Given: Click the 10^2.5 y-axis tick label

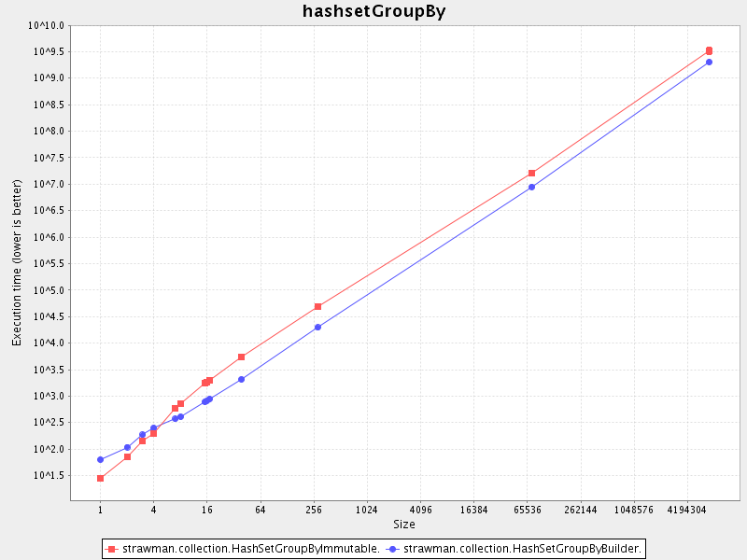Looking at the screenshot, I should (x=49, y=423).
